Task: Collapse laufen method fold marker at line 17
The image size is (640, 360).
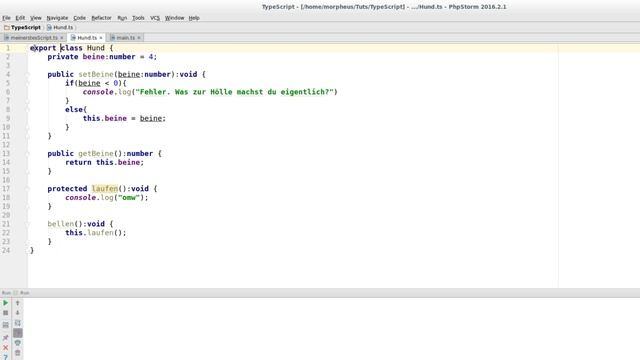Action: click(x=29, y=189)
